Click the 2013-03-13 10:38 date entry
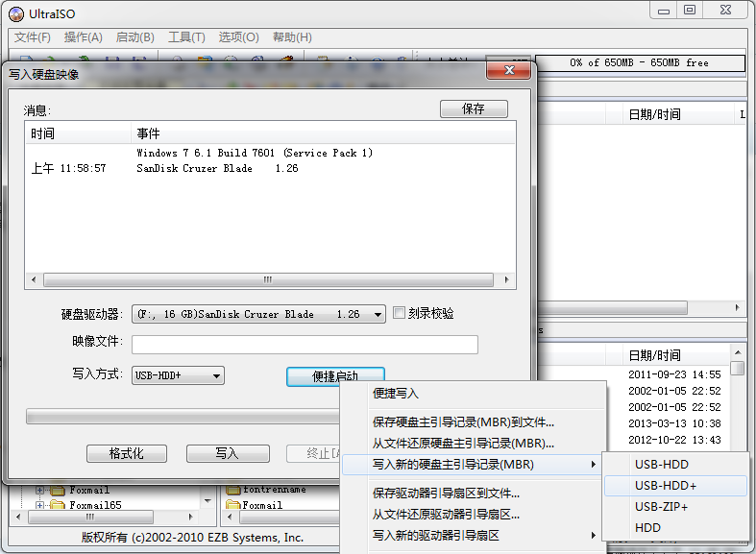Viewport: 756px width, 554px height. pos(674,423)
